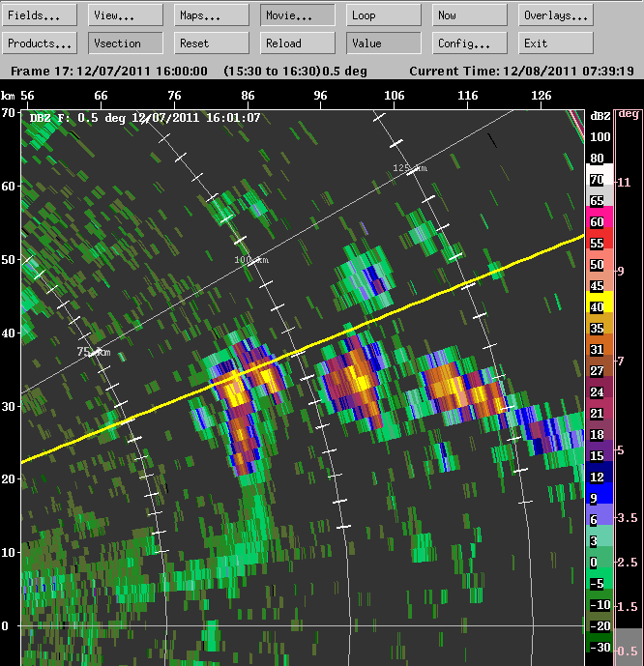Select the 0 dBZ green color swatch
Image resolution: width=644 pixels, height=666 pixels.
(x=600, y=557)
